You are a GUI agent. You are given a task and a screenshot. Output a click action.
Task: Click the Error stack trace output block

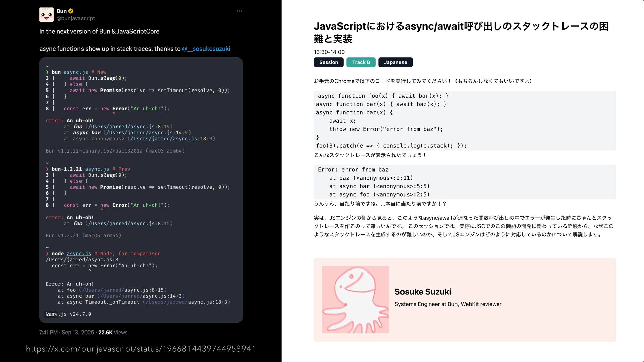[x=465, y=182]
